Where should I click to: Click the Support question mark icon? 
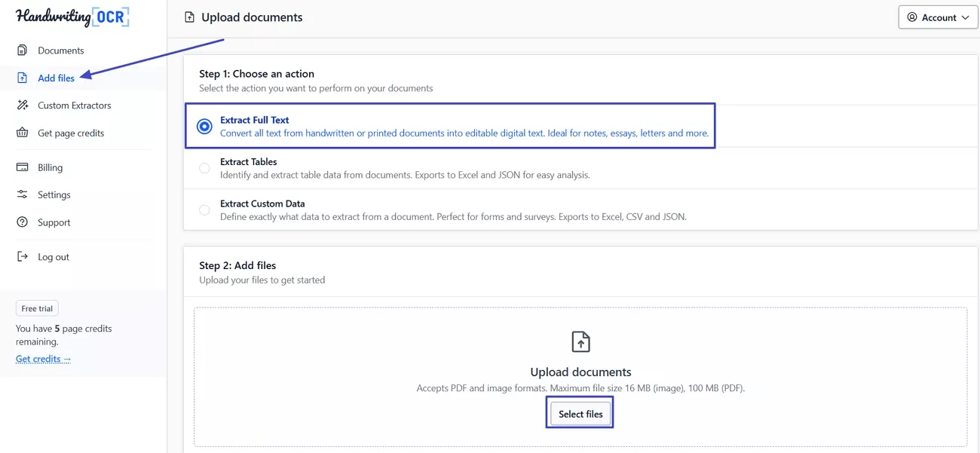[x=23, y=222]
